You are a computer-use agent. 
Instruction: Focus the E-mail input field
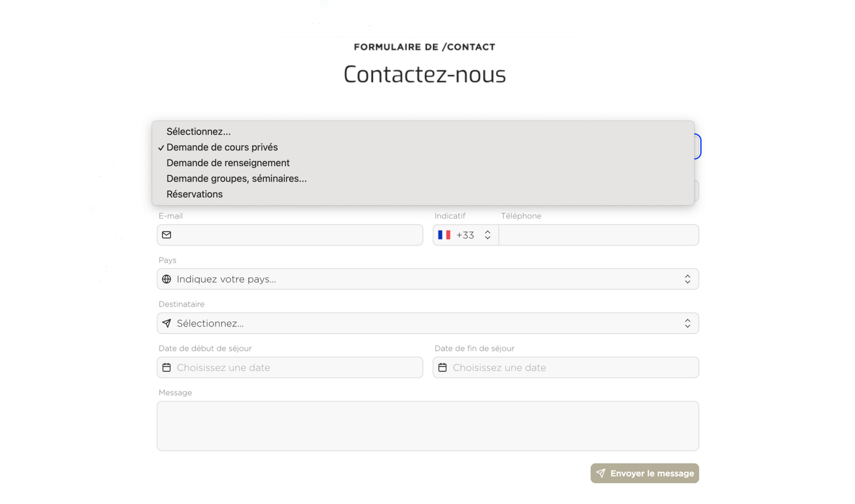[x=290, y=235]
